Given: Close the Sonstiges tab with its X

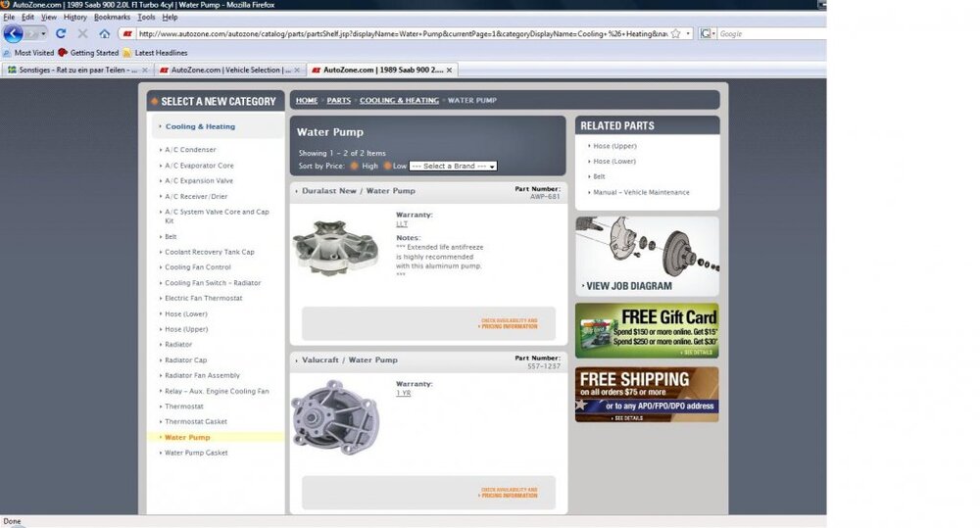Looking at the screenshot, I should click(145, 70).
